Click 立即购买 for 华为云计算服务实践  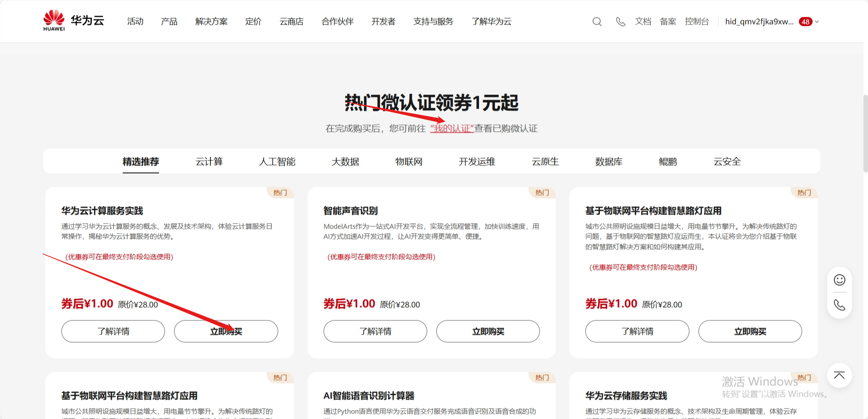226,331
